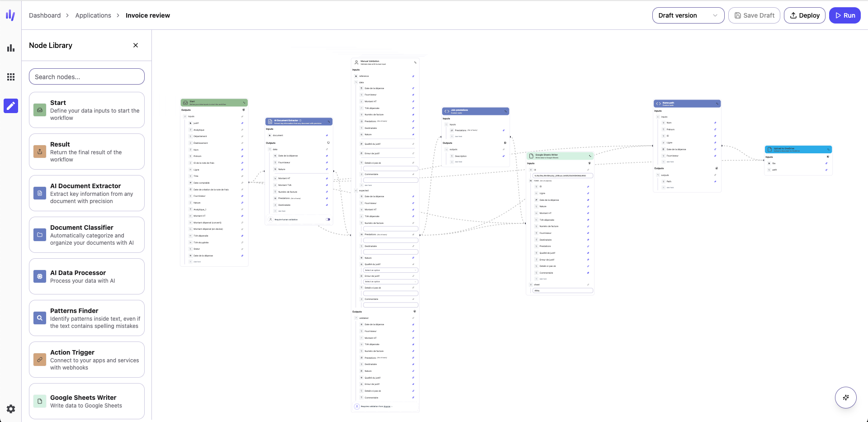Enable the Require human validation toggle
The image size is (868, 422).
click(x=328, y=219)
